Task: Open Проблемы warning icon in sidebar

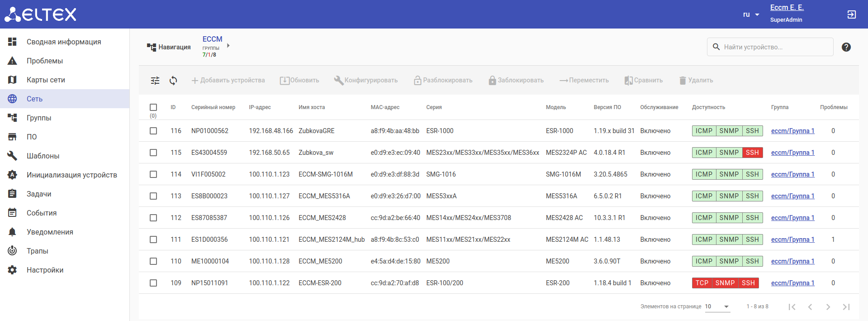Action: click(x=12, y=61)
